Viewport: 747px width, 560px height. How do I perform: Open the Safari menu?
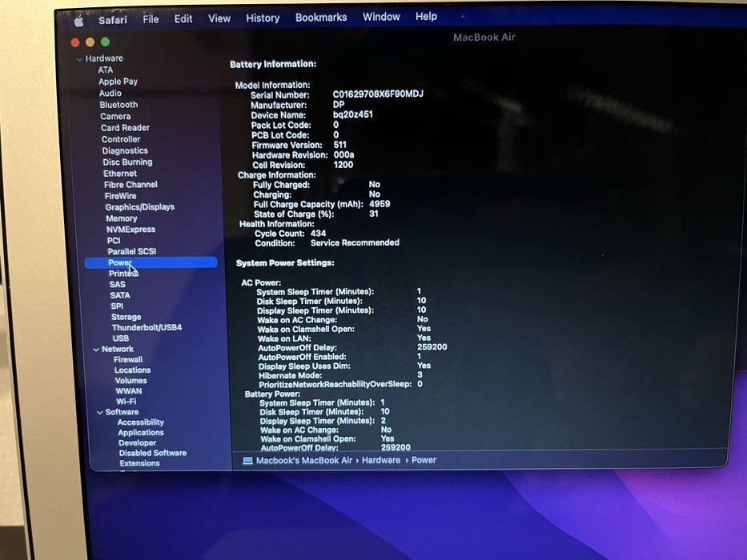[112, 20]
